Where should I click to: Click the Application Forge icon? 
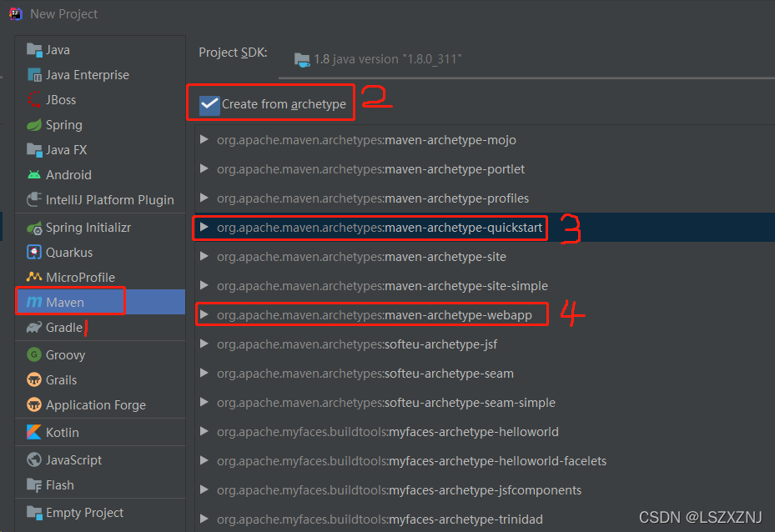click(34, 405)
